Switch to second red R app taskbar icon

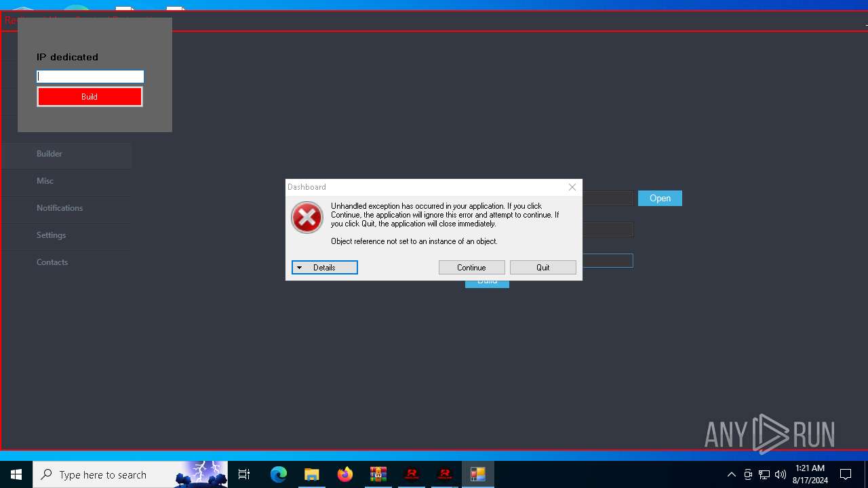[445, 474]
